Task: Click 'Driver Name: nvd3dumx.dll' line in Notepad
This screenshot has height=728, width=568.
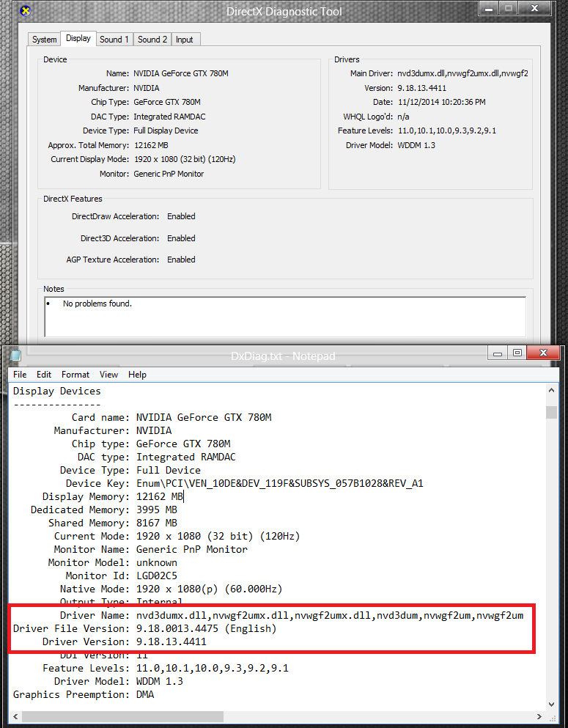Action: 292,616
